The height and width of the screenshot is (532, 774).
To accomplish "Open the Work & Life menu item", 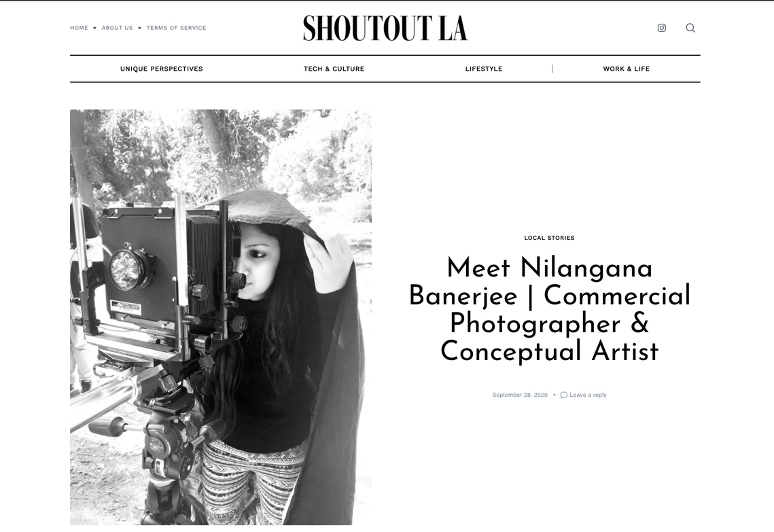I will tap(626, 69).
